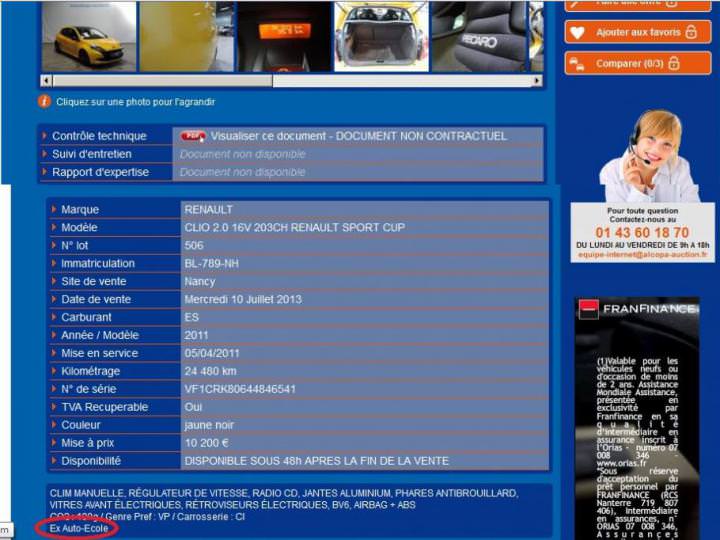Click the sale site value Nancy
This screenshot has height=540, width=720.
[x=200, y=281]
